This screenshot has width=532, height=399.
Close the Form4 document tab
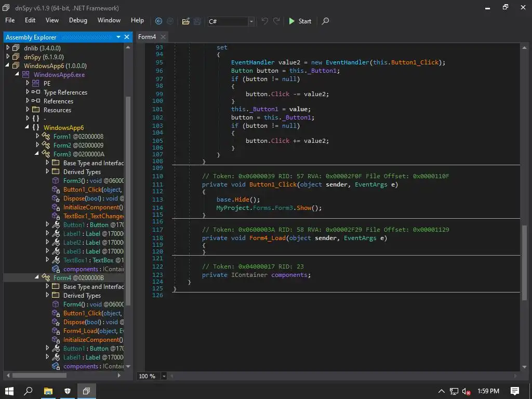[x=163, y=37]
